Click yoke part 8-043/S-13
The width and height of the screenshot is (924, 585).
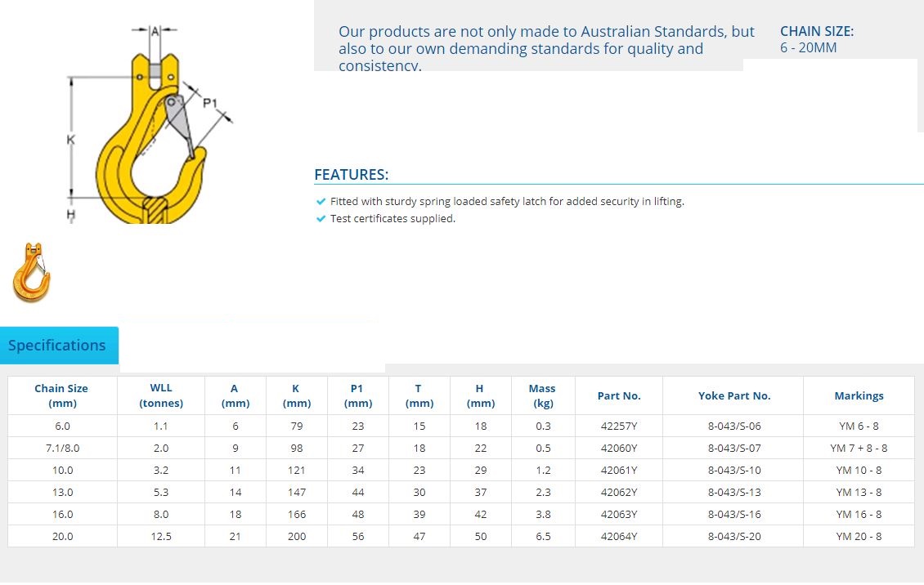(x=734, y=492)
